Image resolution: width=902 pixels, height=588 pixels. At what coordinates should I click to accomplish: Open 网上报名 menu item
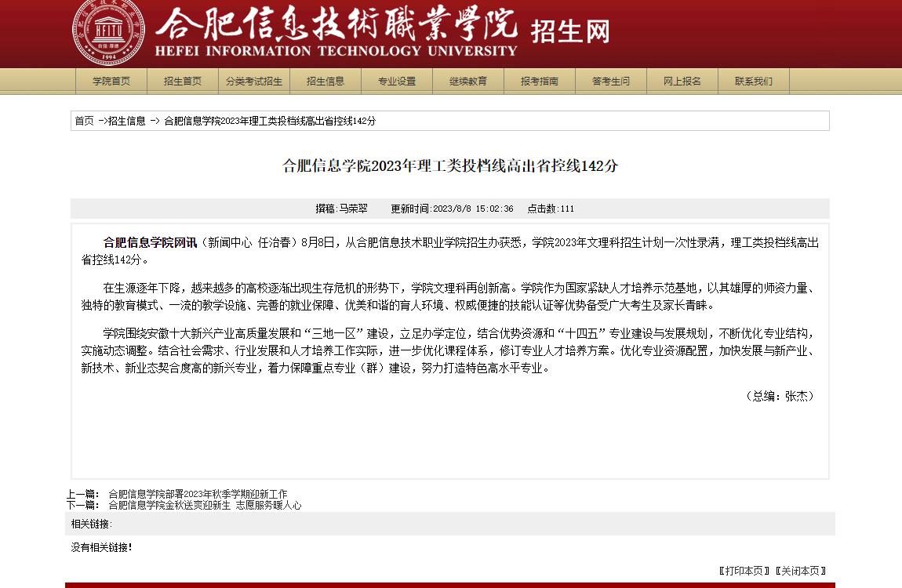pos(682,81)
